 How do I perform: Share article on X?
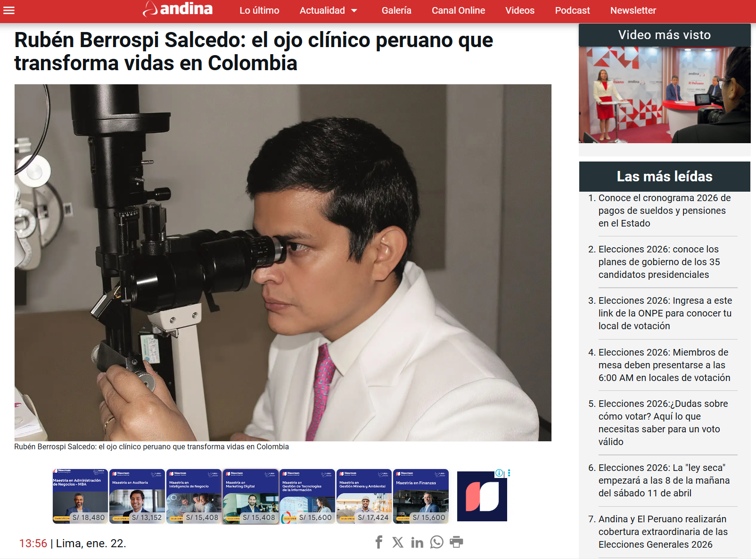(x=398, y=542)
